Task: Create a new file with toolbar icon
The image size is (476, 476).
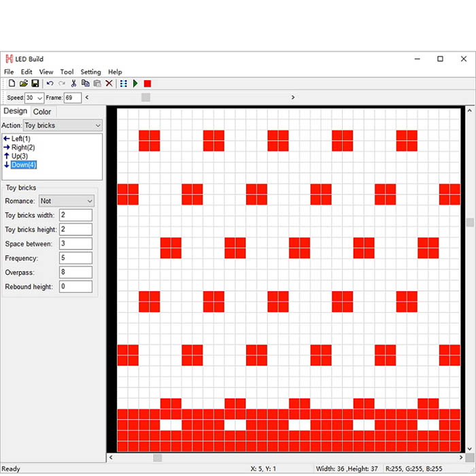Action: coord(12,84)
